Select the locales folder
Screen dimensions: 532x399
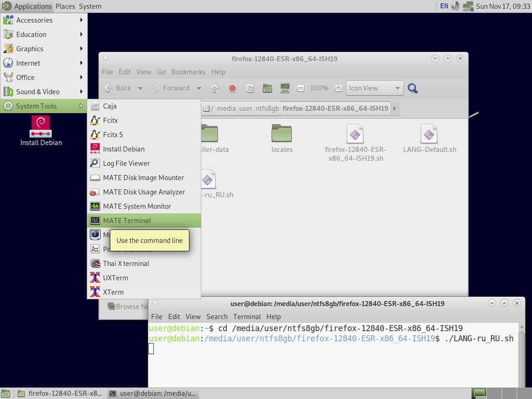[282, 139]
